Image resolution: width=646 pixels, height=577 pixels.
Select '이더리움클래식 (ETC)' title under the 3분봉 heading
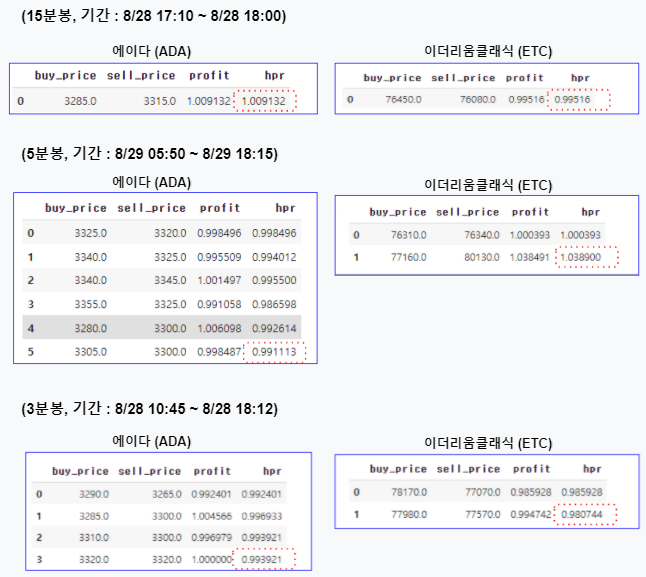click(x=488, y=443)
